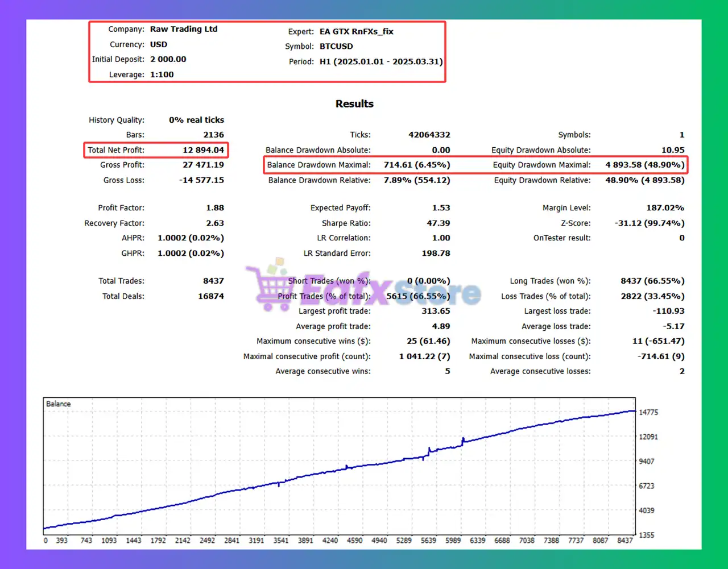
Task: Click the Margin Level value 187.02%
Action: click(x=665, y=208)
